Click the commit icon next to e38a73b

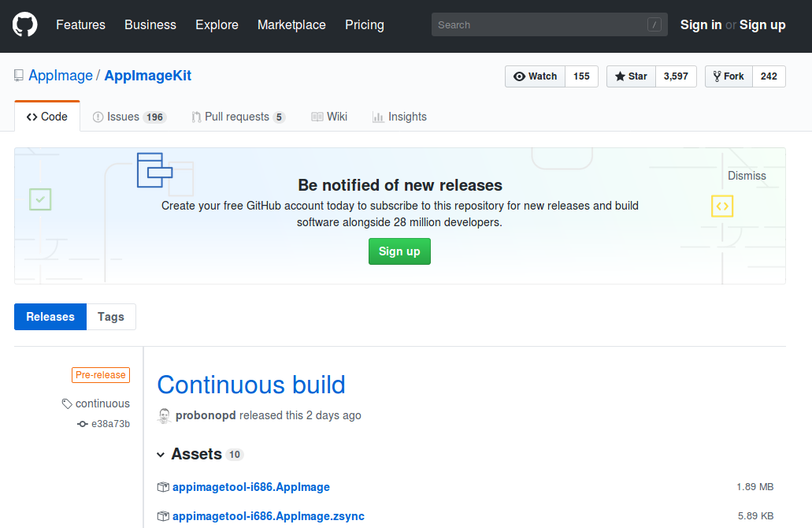tap(82, 424)
